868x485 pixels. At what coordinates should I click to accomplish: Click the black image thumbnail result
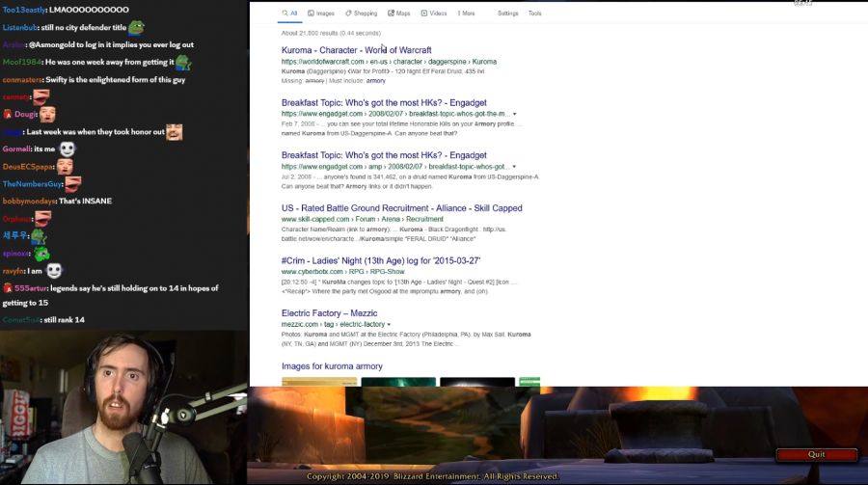[x=477, y=382]
